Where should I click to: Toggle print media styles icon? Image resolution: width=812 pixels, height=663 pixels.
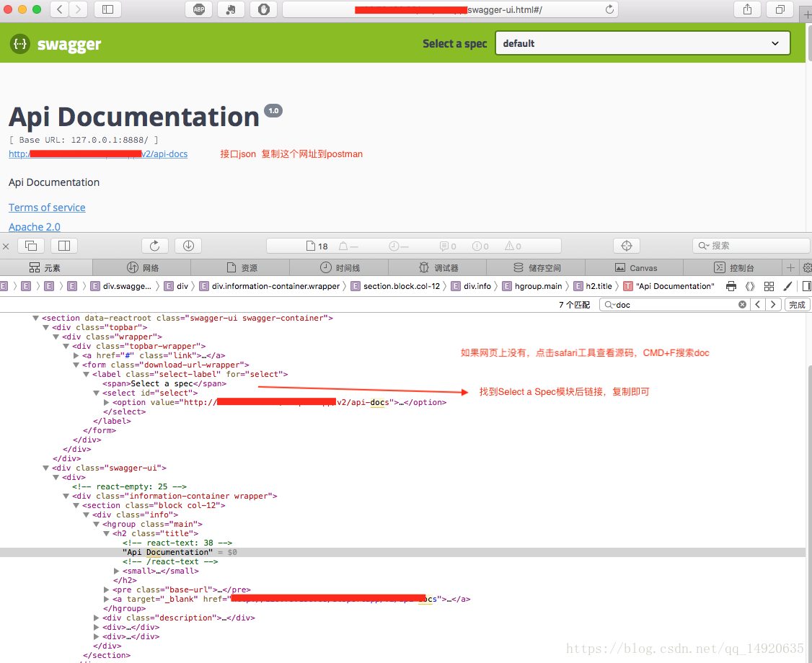[731, 286]
